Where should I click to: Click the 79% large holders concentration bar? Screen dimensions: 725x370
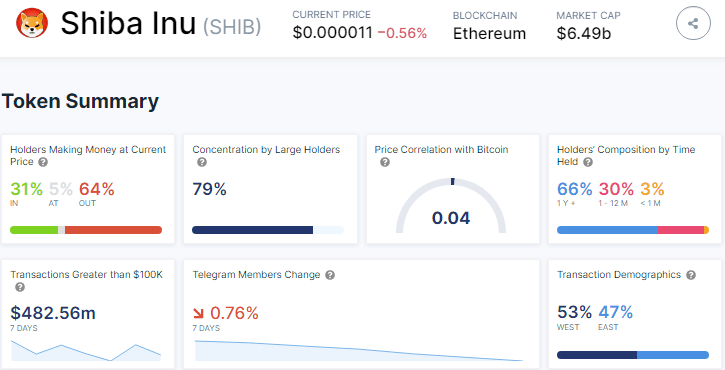pyautogui.click(x=268, y=230)
